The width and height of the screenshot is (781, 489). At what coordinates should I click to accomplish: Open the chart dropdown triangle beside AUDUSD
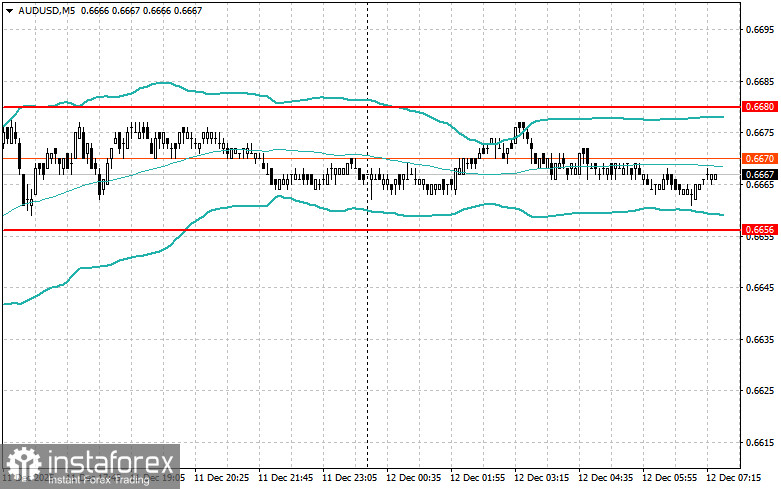point(9,10)
